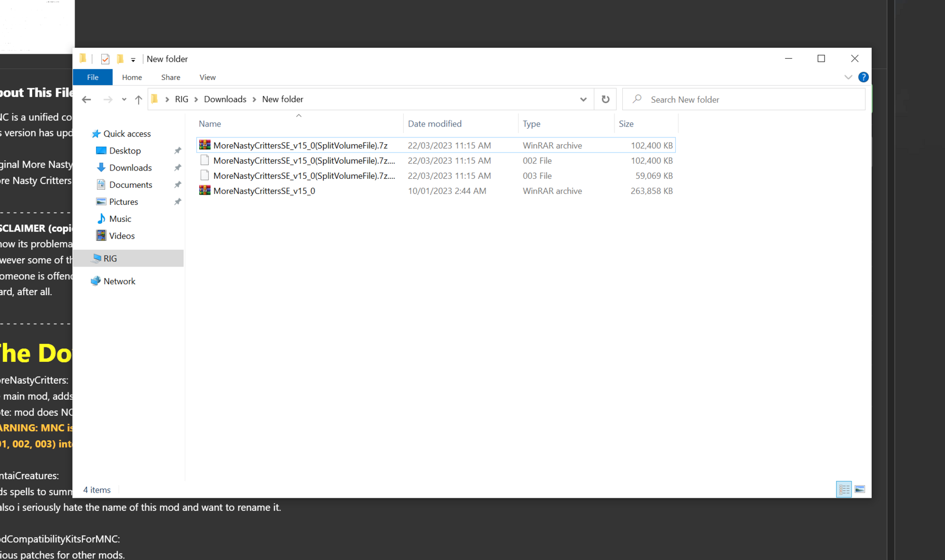Select the file name MoreNastyCrittersSE_v15_0
The image size is (945, 560).
point(264,191)
